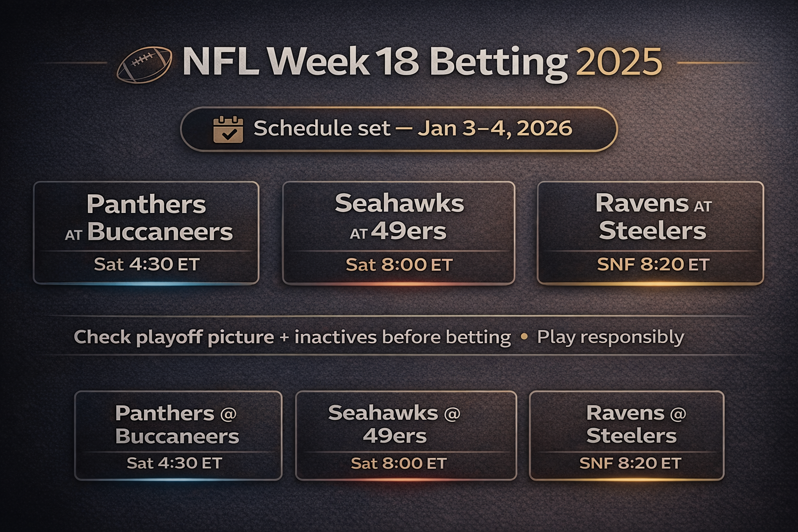Choose the "Ravens @ Steelers" matchup title
The width and height of the screenshot is (798, 532).
pyautogui.click(x=634, y=424)
